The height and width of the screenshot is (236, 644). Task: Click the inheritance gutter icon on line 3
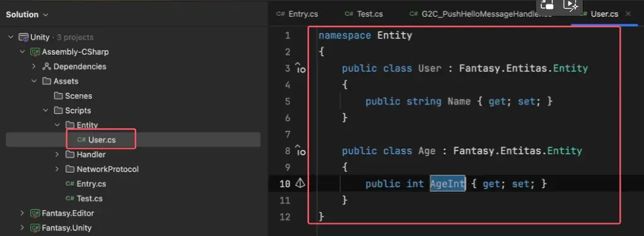[300, 68]
